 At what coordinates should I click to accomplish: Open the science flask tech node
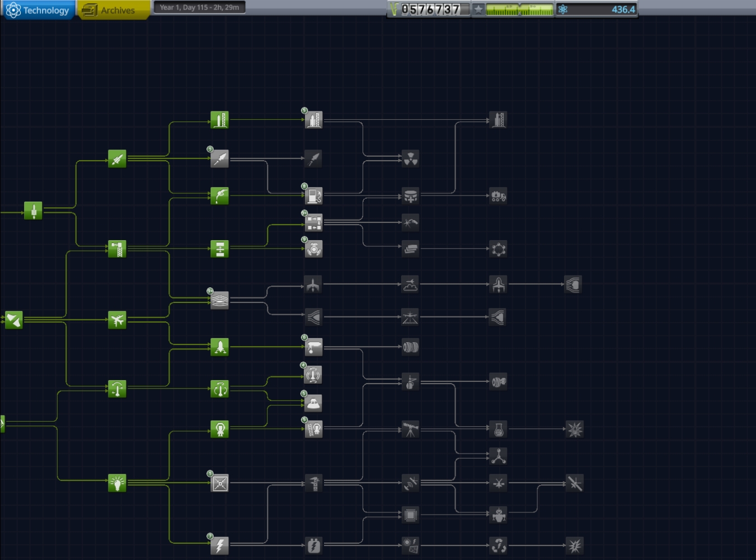pyautogui.click(x=498, y=430)
